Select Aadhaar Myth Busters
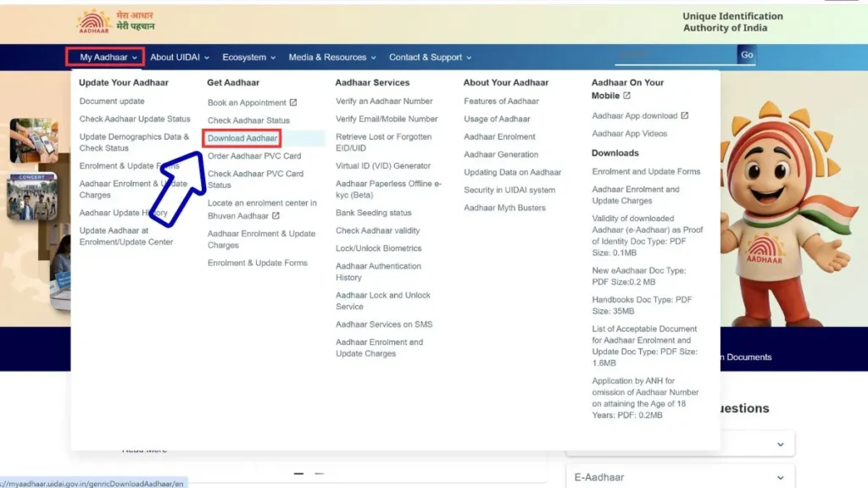Screen dimensions: 868x488 (505, 208)
